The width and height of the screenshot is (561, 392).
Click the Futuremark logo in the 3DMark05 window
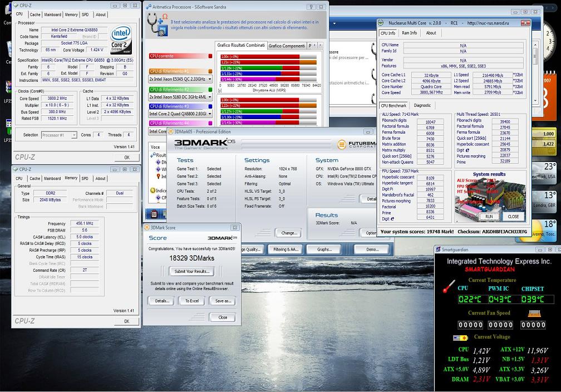coord(357,144)
